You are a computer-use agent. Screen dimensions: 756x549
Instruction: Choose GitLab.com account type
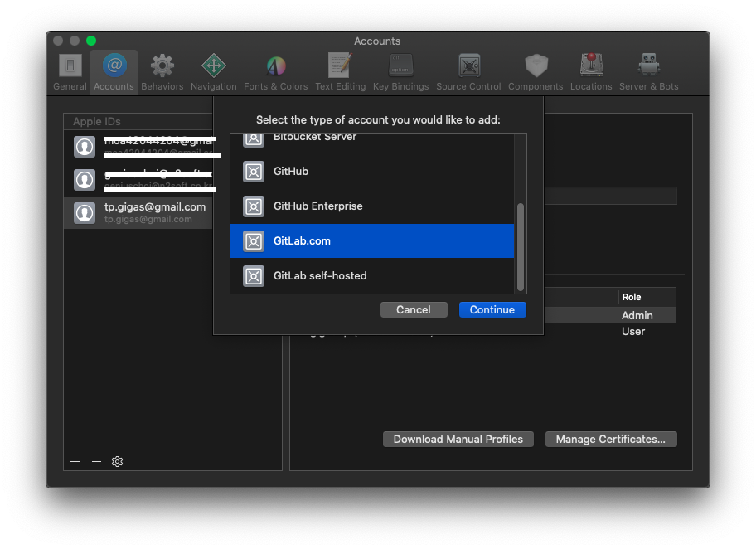point(372,240)
